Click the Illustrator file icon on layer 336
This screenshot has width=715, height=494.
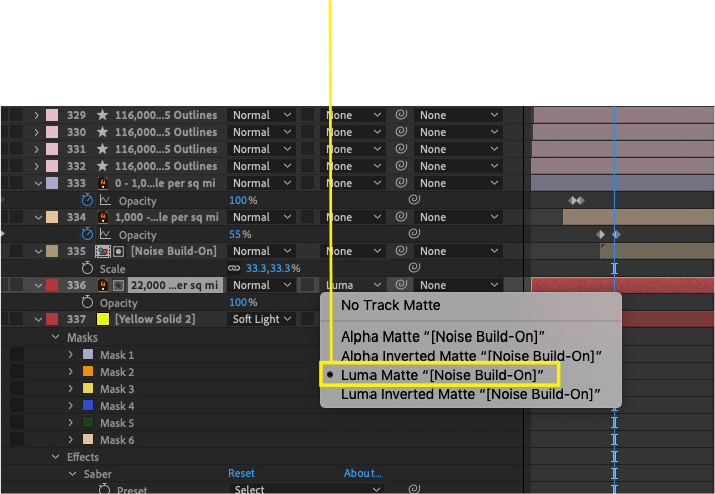pyautogui.click(x=104, y=285)
